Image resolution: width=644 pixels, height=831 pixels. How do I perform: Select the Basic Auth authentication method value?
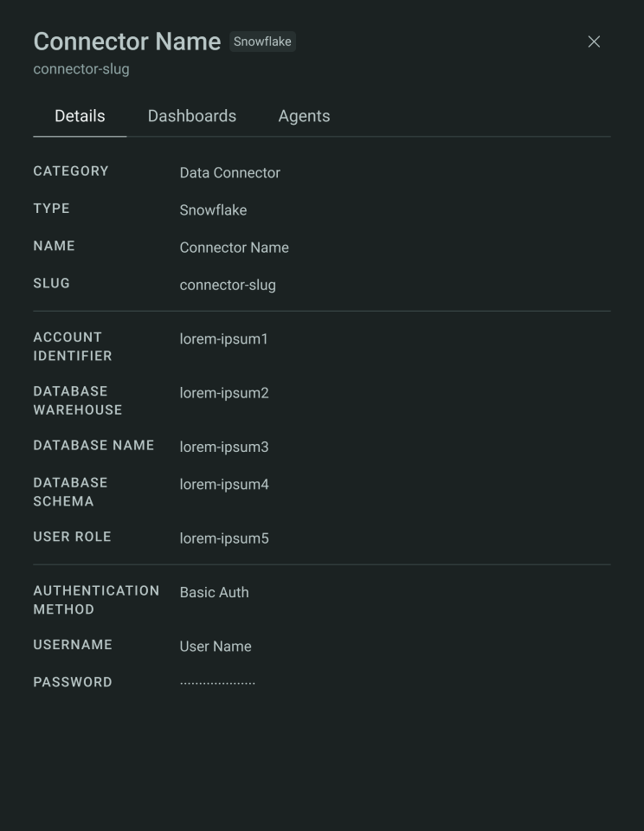point(214,592)
